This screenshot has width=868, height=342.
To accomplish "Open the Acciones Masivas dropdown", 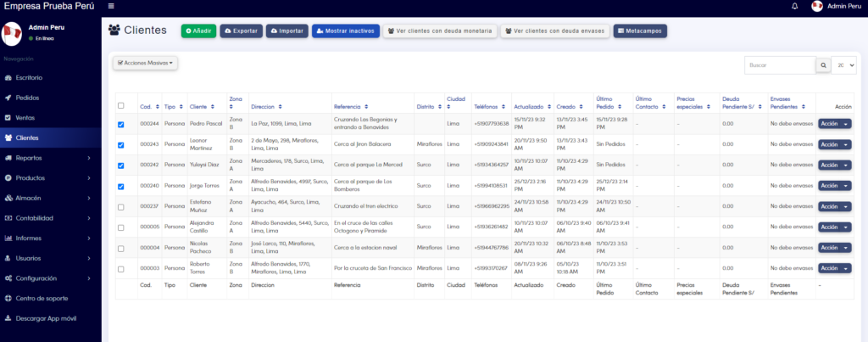I will [x=145, y=63].
